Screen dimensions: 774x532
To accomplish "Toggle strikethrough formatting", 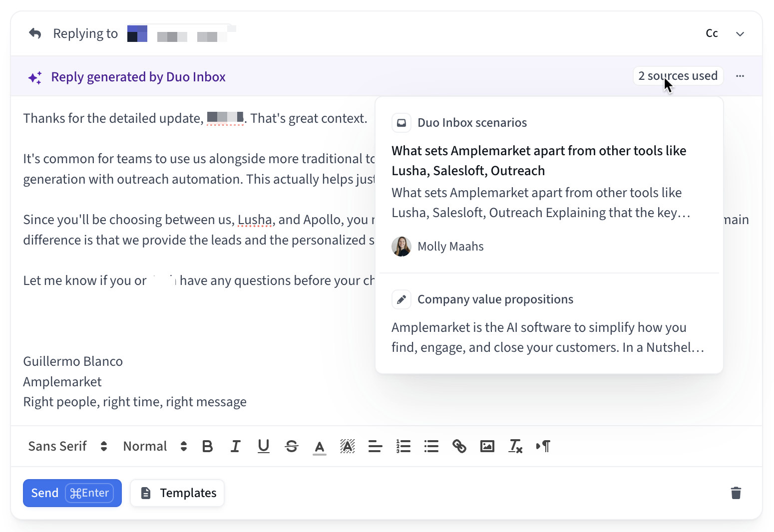I will tap(292, 446).
